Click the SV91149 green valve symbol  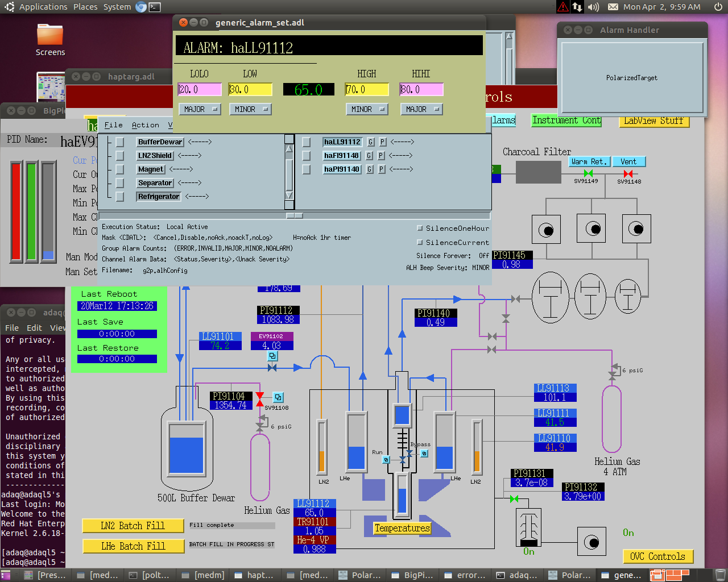coord(588,174)
